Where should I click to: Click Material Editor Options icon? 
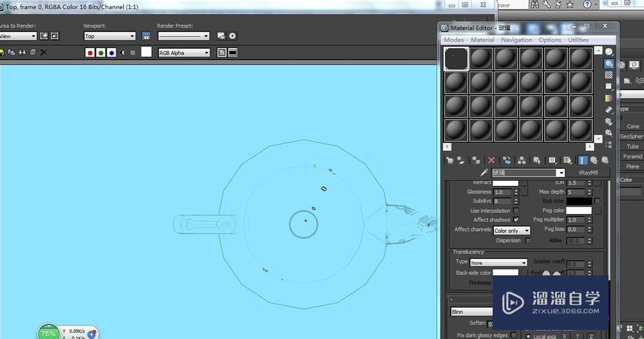609,122
